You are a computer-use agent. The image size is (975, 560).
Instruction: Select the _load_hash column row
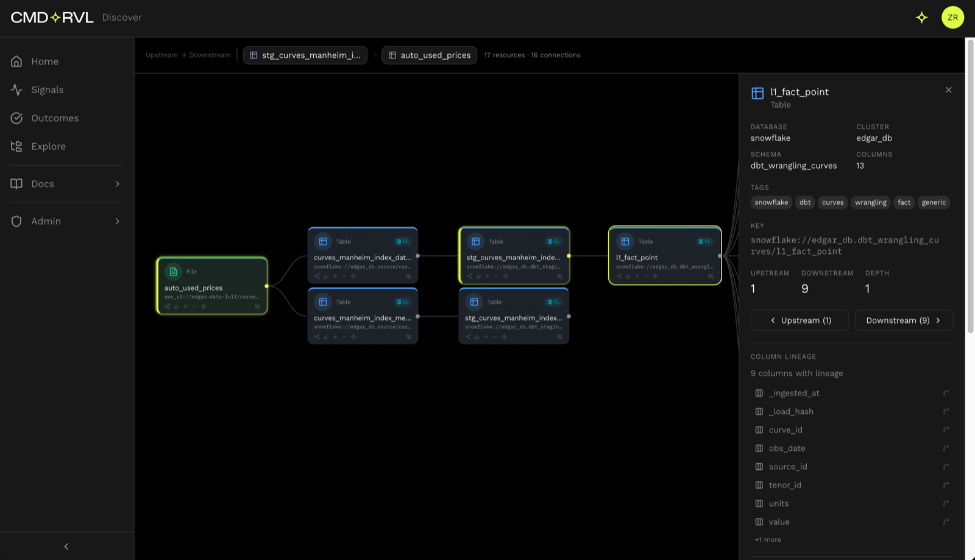click(x=852, y=411)
